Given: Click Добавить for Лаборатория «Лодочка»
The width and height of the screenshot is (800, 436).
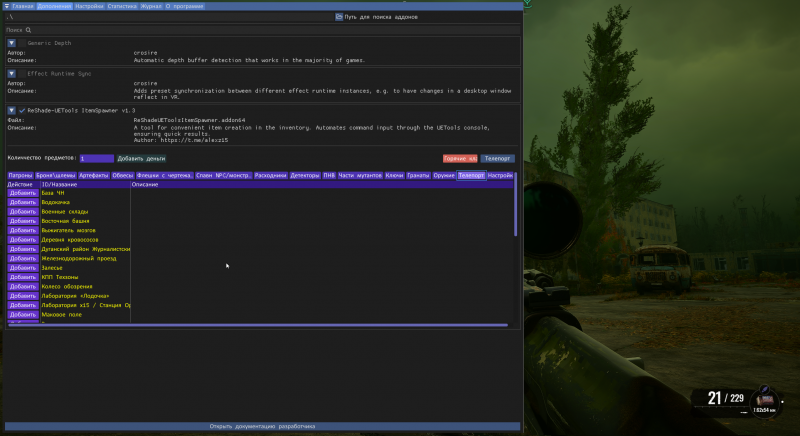Looking at the screenshot, I should [23, 296].
